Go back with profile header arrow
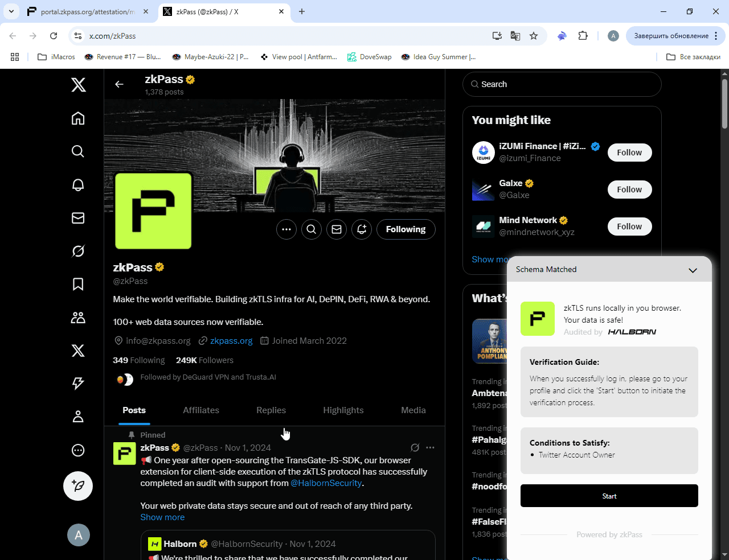 coord(119,84)
